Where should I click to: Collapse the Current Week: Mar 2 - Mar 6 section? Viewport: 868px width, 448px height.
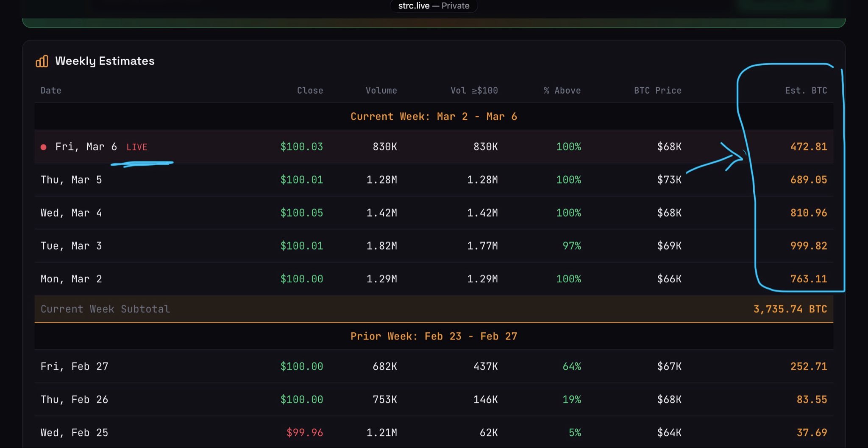coord(434,117)
